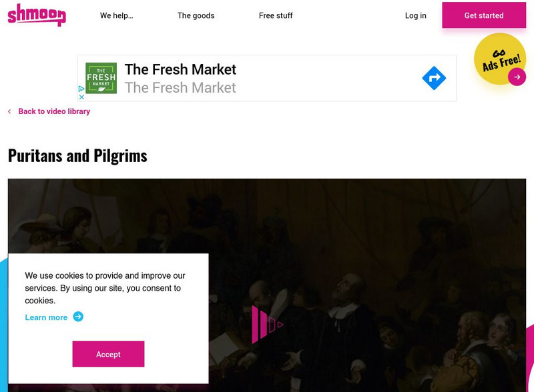Screen dimensions: 534x392
Task: Click the Get started button
Action: tap(484, 15)
